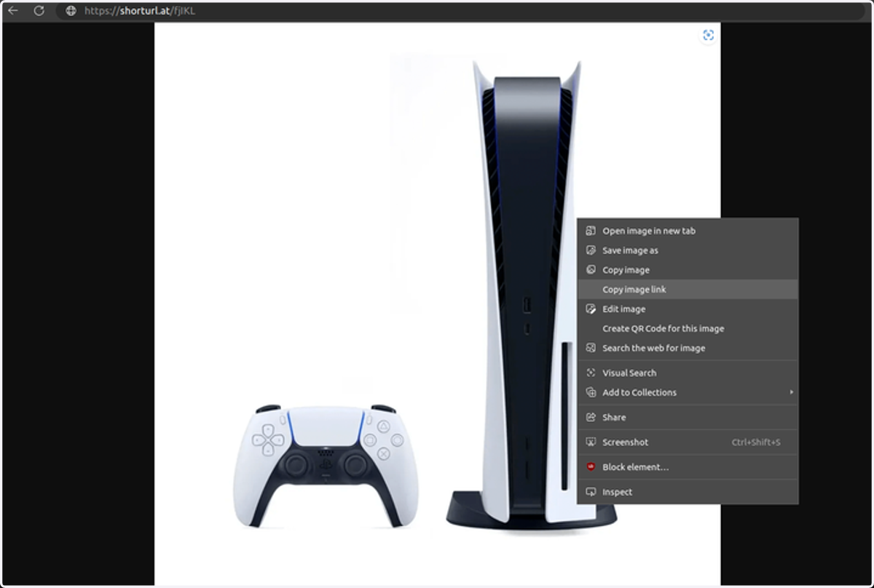Image resolution: width=874 pixels, height=588 pixels.
Task: Open Add to Collections entry
Action: (688, 392)
